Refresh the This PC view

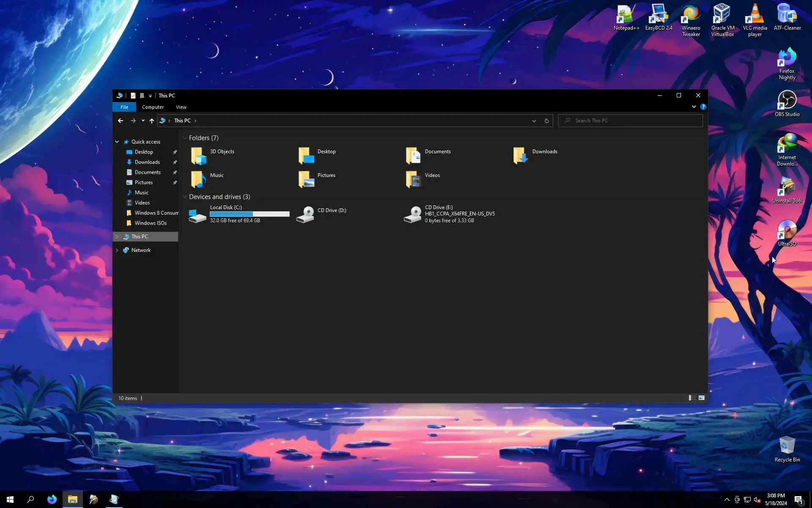546,121
